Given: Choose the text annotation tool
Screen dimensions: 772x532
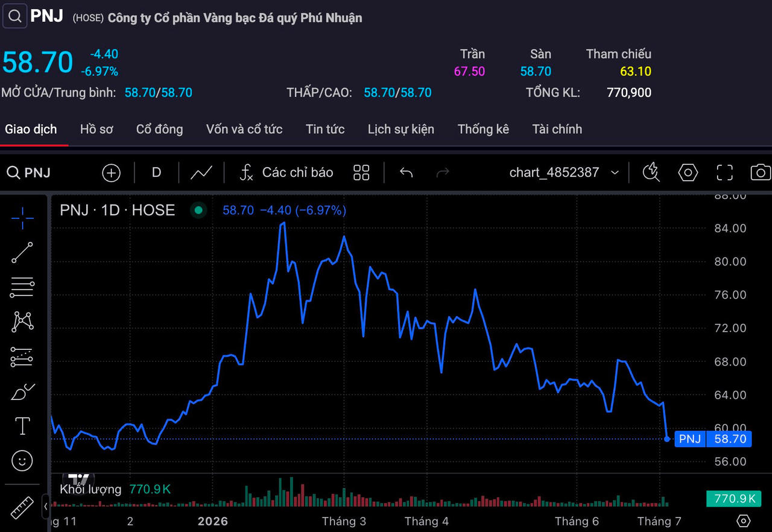Looking at the screenshot, I should [22, 426].
